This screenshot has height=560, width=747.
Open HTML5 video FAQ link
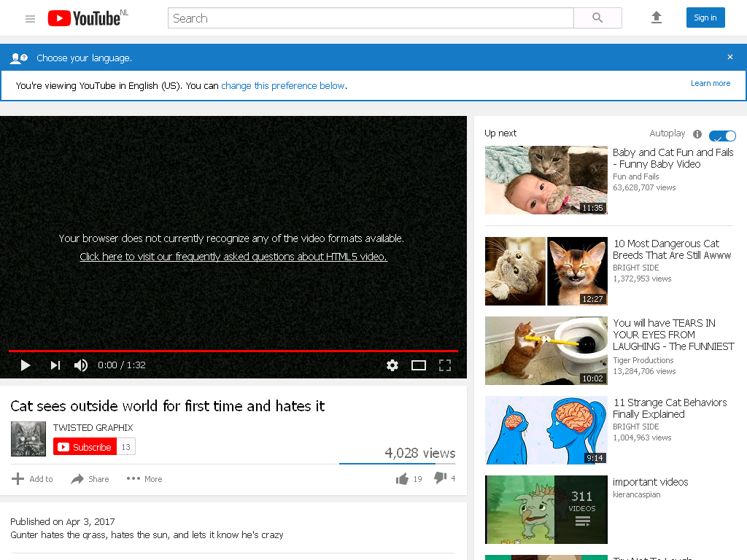point(233,257)
